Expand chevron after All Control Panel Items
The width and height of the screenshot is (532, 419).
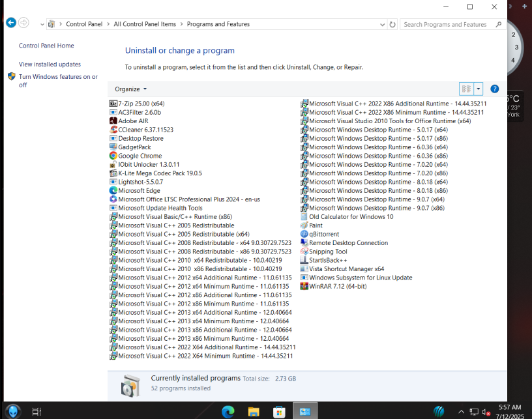pyautogui.click(x=181, y=24)
